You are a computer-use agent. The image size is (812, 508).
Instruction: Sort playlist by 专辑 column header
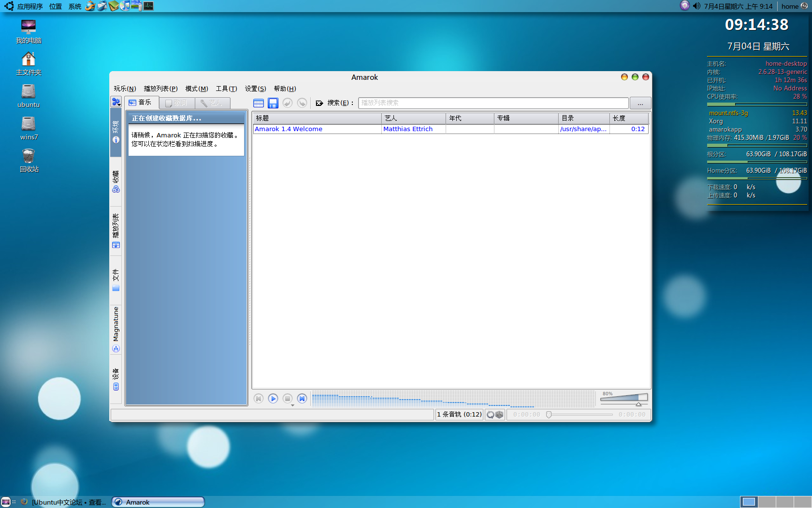pos(526,118)
